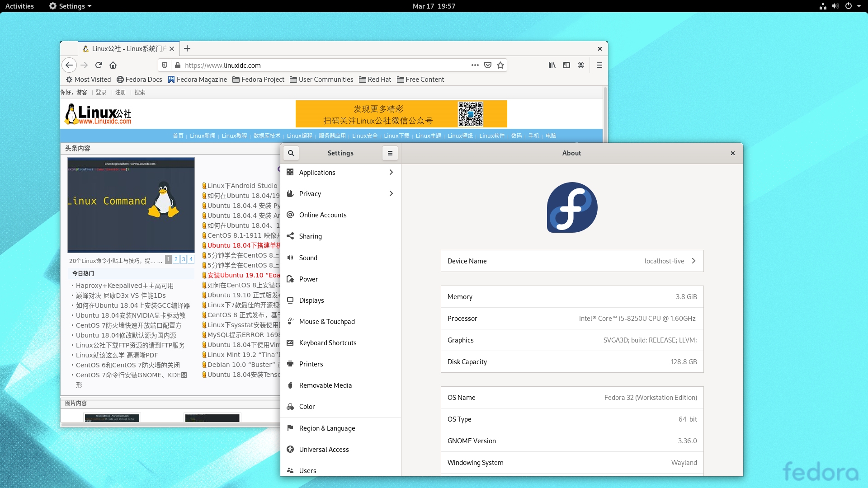The image size is (868, 488).
Task: Select the Power section in Settings sidebar
Action: coord(309,279)
